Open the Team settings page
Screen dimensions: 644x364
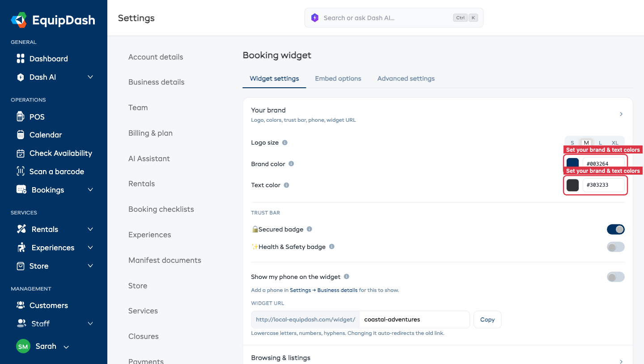(x=138, y=107)
